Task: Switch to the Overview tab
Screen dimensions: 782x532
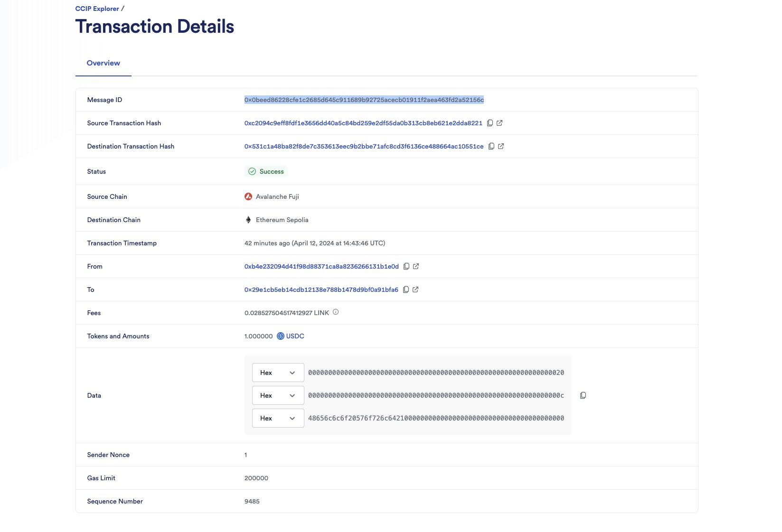Action: point(103,63)
